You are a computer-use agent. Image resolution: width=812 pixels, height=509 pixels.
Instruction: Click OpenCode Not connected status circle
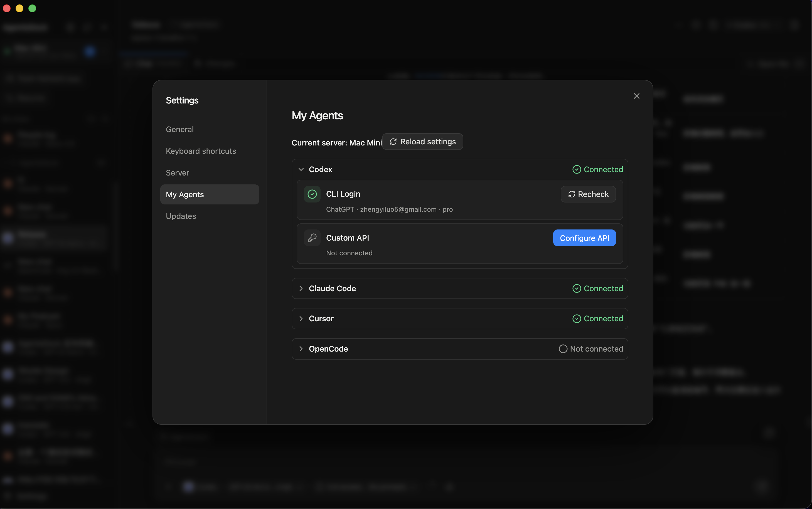pyautogui.click(x=563, y=349)
